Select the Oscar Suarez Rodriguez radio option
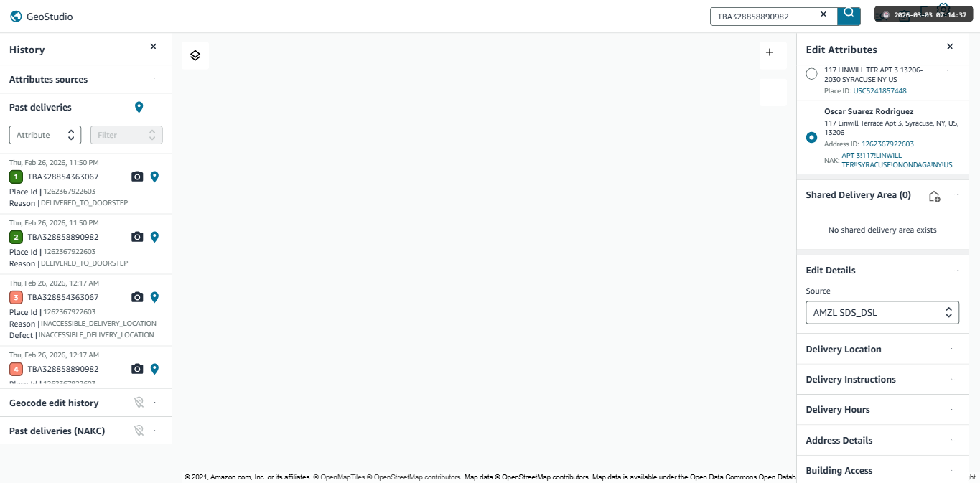 pyautogui.click(x=811, y=137)
